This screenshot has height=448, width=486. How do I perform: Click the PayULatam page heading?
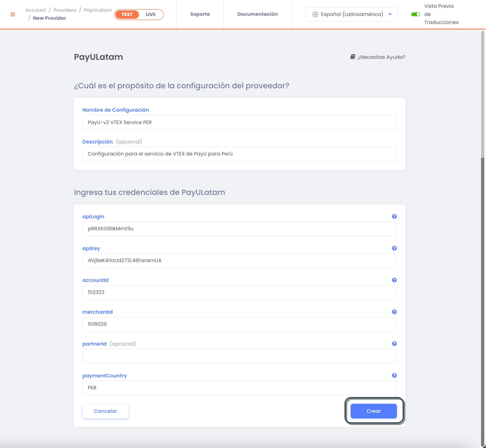click(x=98, y=57)
